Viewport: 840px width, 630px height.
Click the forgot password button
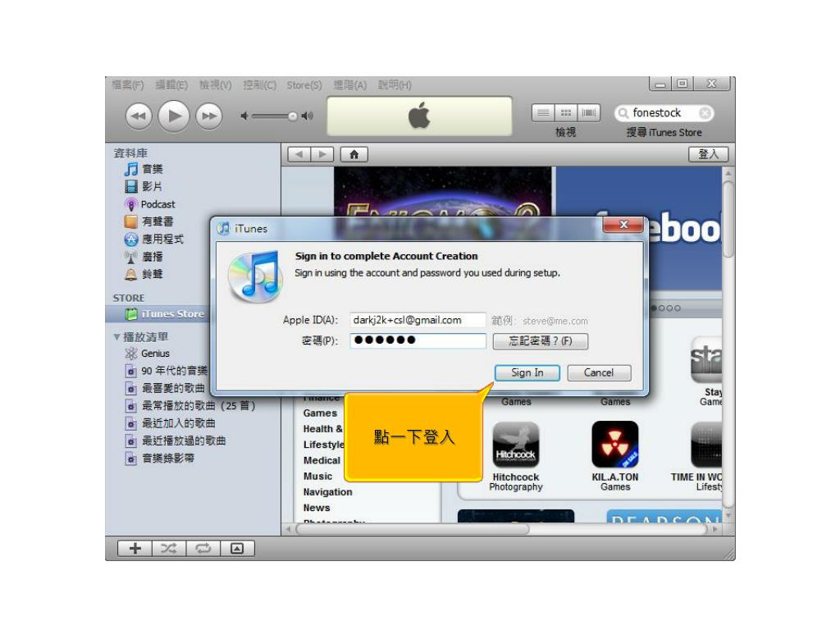pyautogui.click(x=541, y=341)
